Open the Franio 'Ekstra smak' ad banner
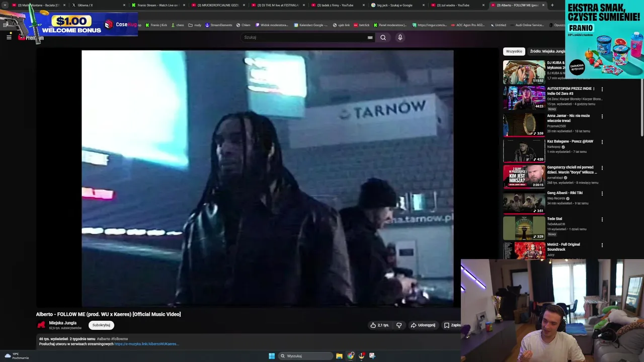Screen dimensions: 644x362 pyautogui.click(x=604, y=39)
